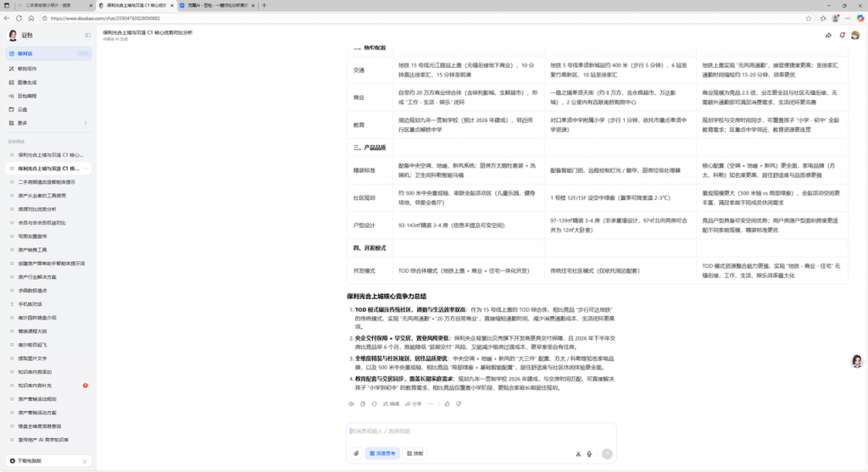Screen dimensions: 868x472
Task: Close the 二手房老破小照片 tab
Action: (91, 5)
